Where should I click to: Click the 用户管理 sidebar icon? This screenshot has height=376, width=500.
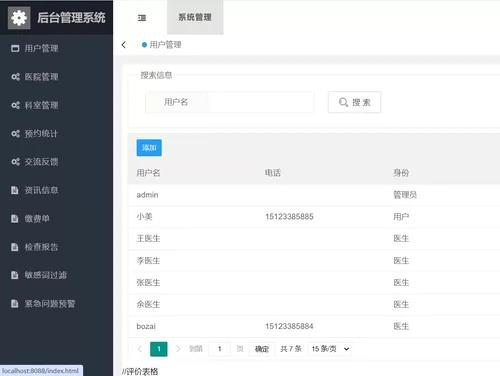point(15,49)
